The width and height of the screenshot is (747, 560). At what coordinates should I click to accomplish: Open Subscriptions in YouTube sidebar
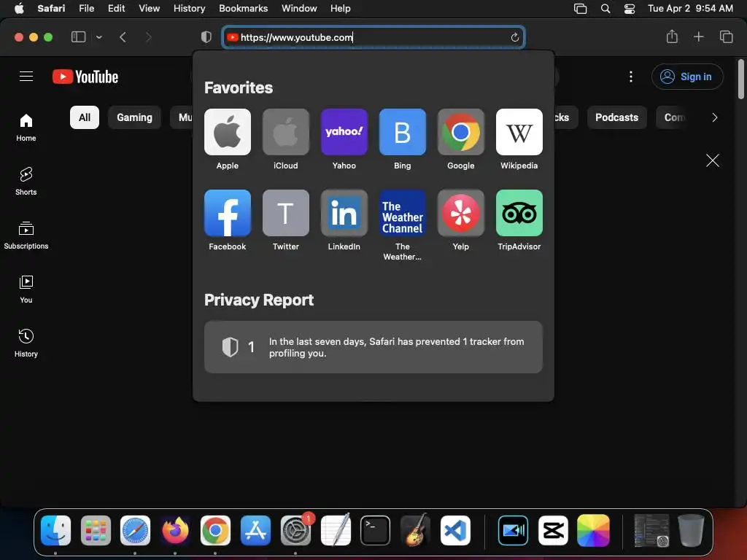click(26, 236)
